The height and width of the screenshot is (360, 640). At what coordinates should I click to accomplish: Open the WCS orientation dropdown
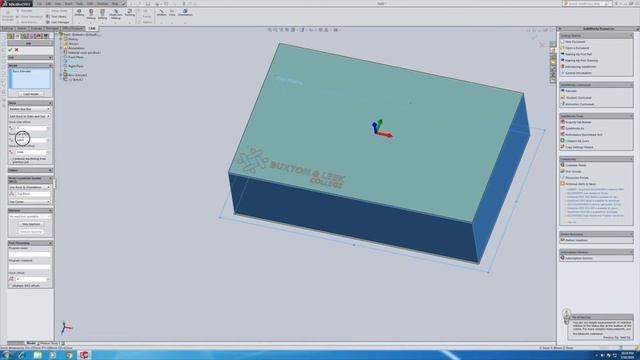coord(29,187)
